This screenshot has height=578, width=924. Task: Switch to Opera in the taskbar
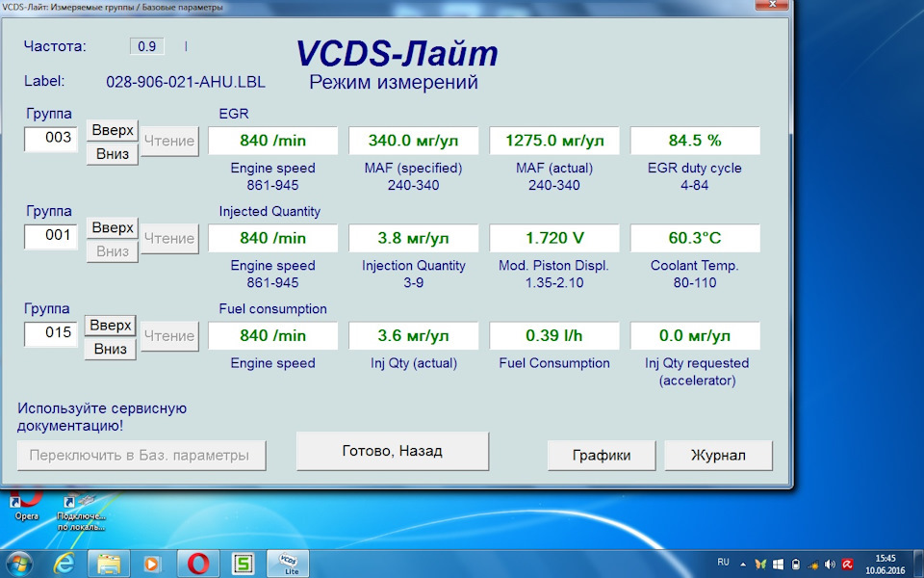[198, 564]
